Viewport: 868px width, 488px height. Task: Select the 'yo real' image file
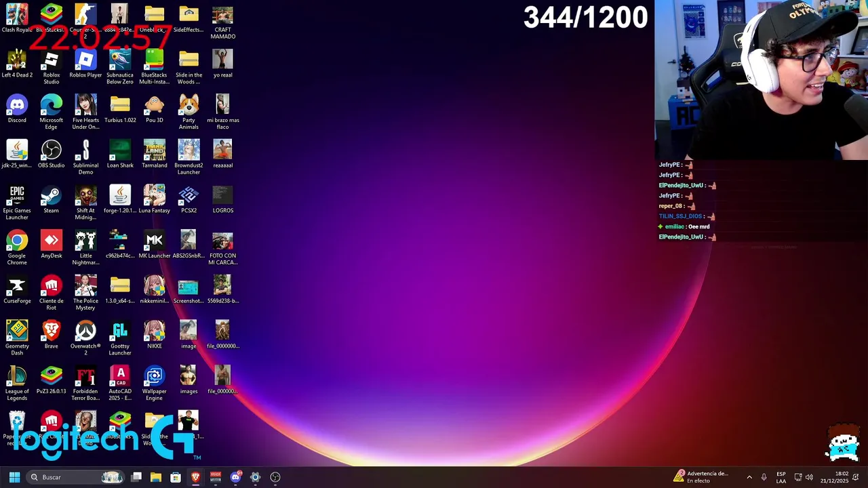[x=222, y=64]
